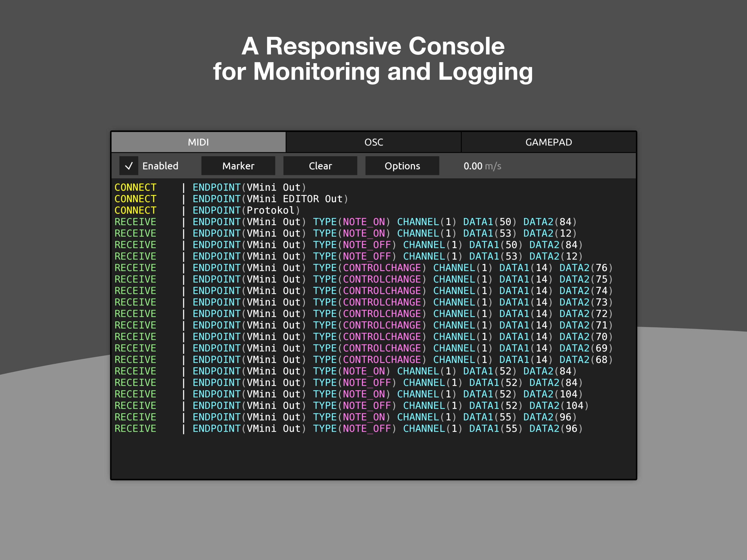Viewport: 747px width, 560px height.
Task: Select the NOTE_OFF DATA1(53) DATA2(12) line
Action: point(349,256)
